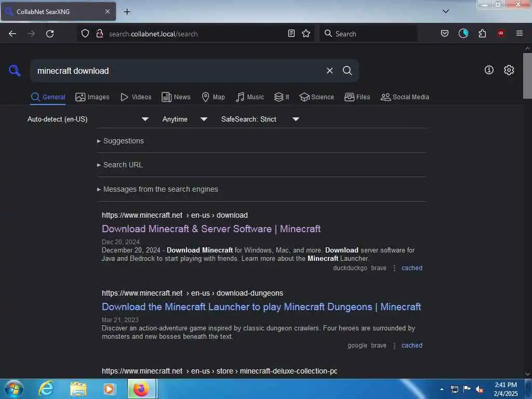
Task: Click the page vertical scrollbar thumb
Action: click(527, 76)
